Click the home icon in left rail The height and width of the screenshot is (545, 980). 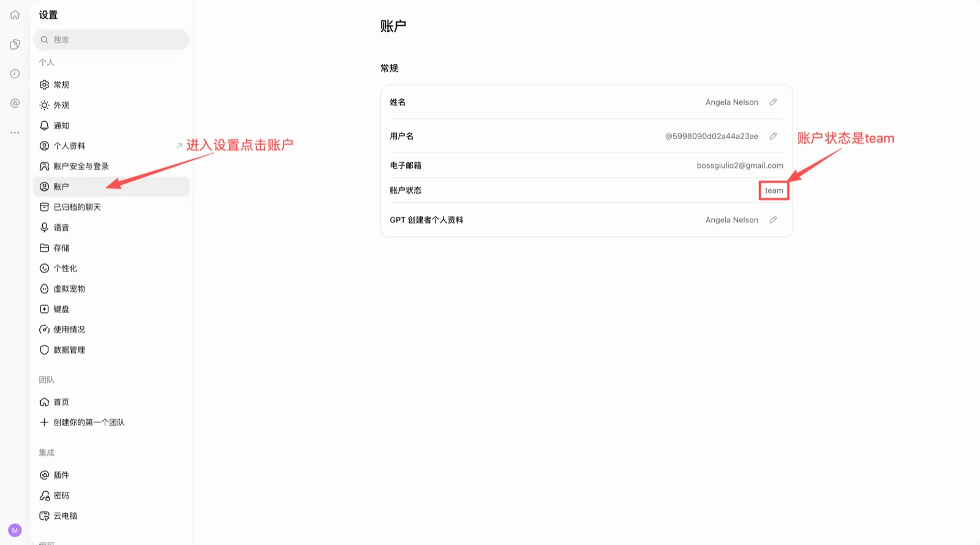pos(15,15)
